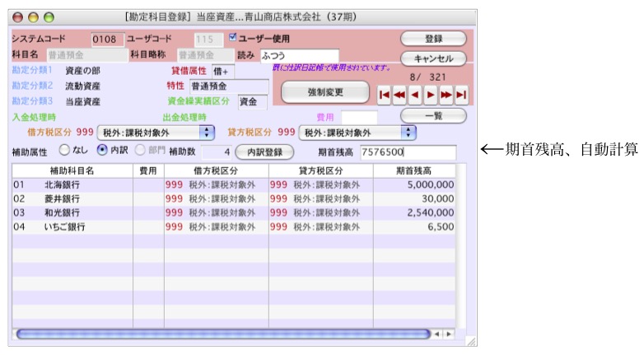Select the なし radio button for 補助属性
This screenshot has height=355, width=644.
(64, 152)
